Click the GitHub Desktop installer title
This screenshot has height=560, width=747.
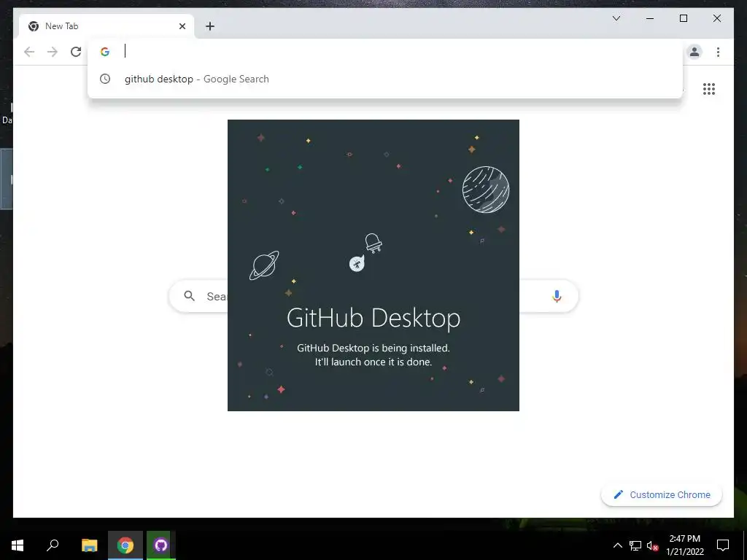click(x=373, y=318)
